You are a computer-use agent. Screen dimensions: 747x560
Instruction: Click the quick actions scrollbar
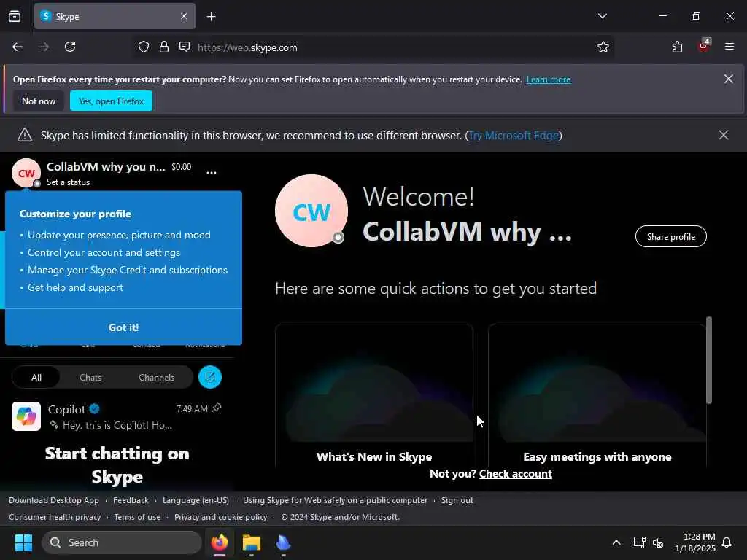[x=709, y=360]
